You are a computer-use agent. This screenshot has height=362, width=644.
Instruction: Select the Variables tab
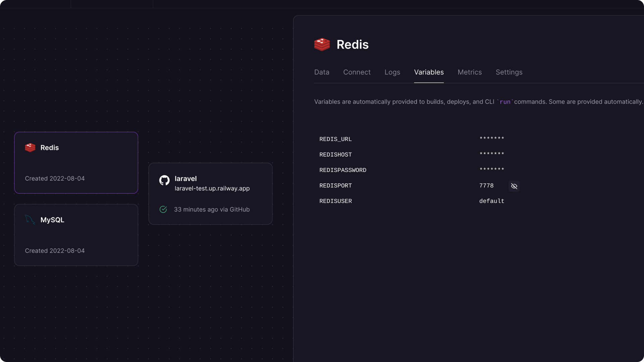(429, 72)
